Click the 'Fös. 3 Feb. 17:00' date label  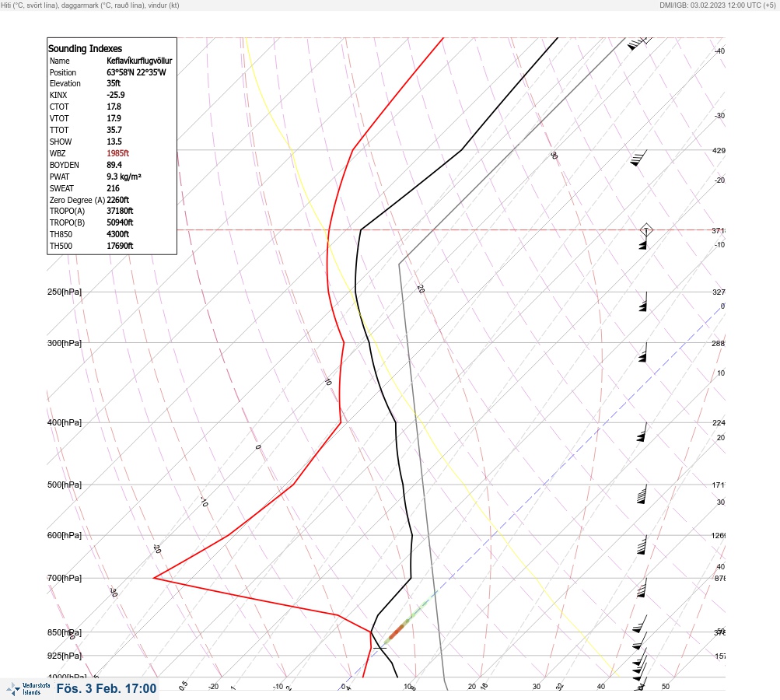(x=107, y=688)
